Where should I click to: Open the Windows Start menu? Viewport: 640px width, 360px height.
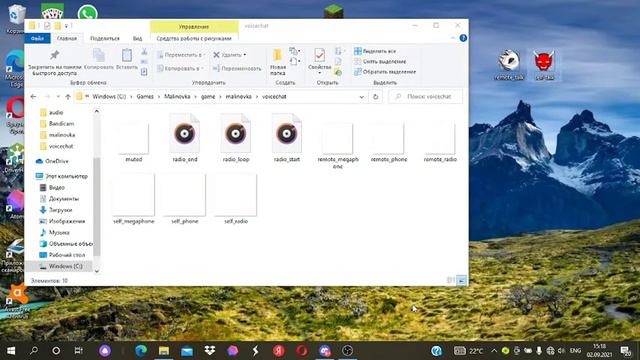pos(11,351)
